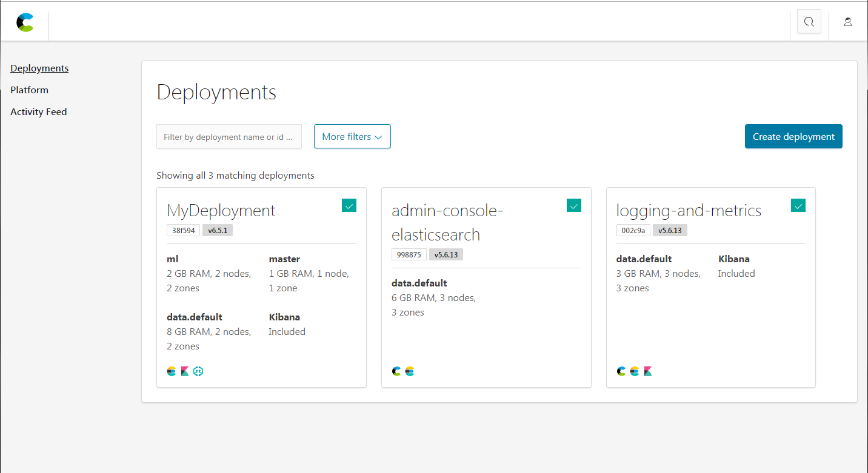868x473 pixels.
Task: Toggle the MyDeployment status checkbox
Action: (349, 205)
